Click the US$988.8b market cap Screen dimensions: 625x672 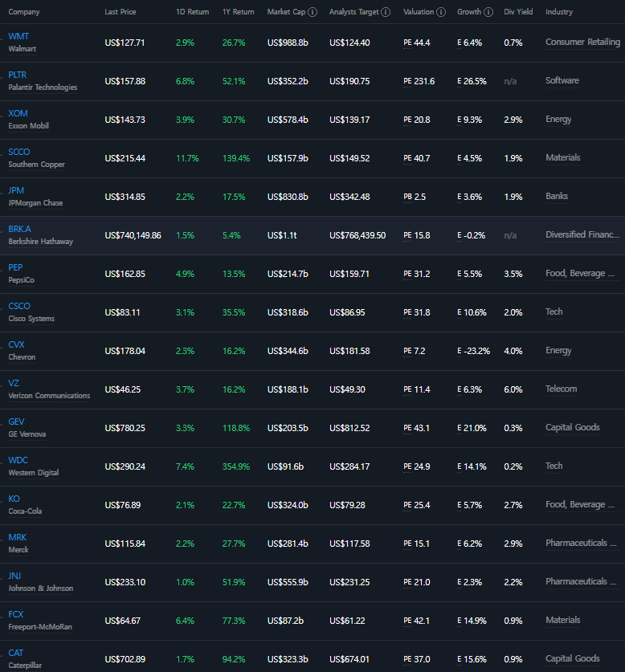click(288, 43)
